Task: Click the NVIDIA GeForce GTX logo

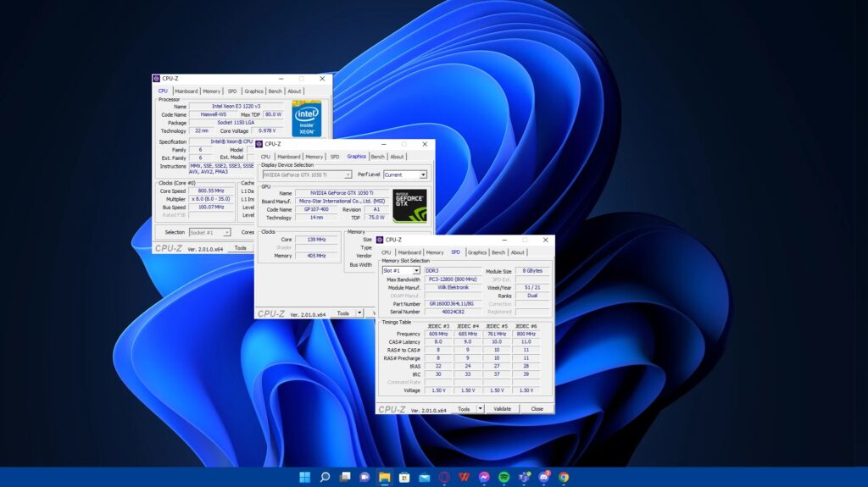Action: tap(409, 205)
